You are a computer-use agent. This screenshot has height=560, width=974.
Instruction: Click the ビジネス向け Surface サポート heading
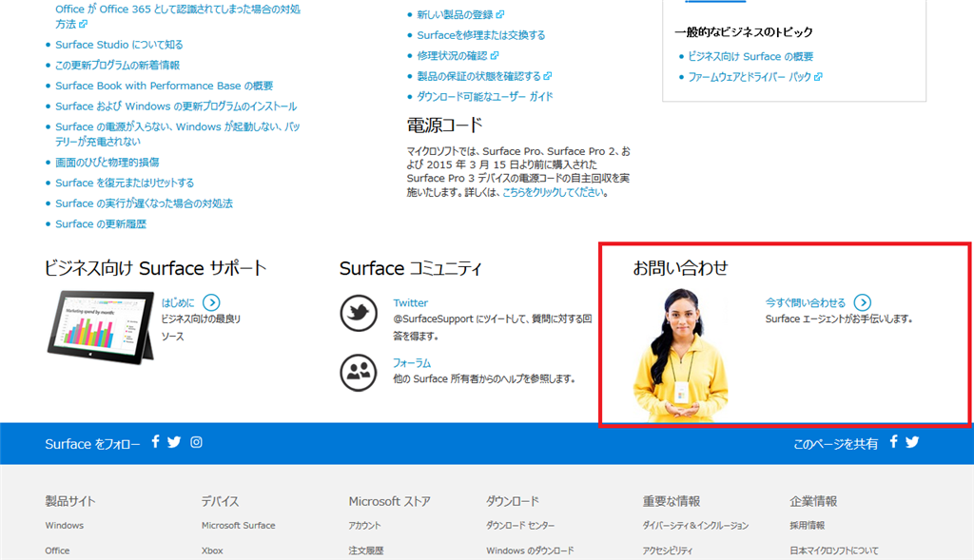[x=155, y=268]
